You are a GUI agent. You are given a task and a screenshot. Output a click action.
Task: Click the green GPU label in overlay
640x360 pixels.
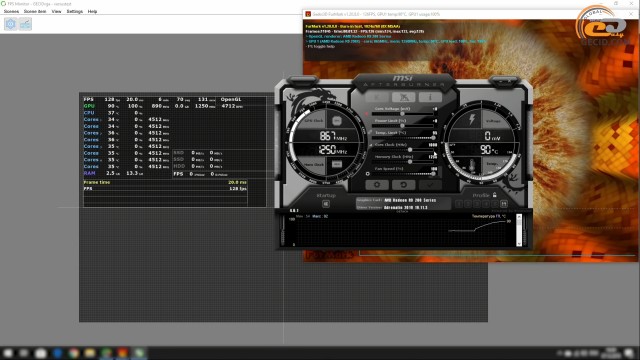click(89, 106)
